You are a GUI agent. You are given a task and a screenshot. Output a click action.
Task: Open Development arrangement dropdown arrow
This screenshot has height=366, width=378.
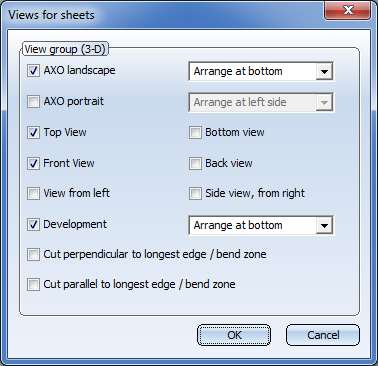click(324, 225)
